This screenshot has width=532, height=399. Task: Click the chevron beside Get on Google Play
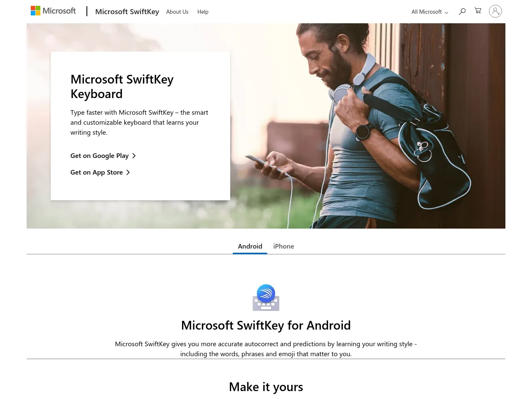click(x=134, y=156)
